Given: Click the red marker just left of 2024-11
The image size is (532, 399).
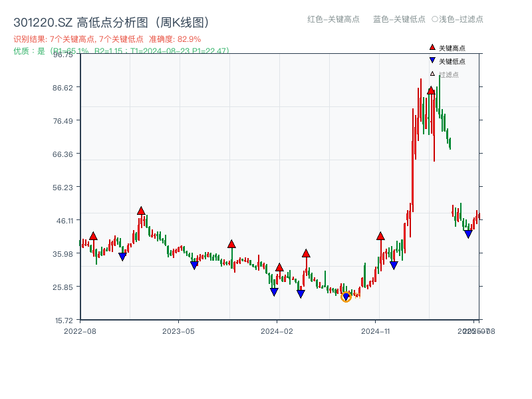Looking at the screenshot, I should [x=380, y=235].
